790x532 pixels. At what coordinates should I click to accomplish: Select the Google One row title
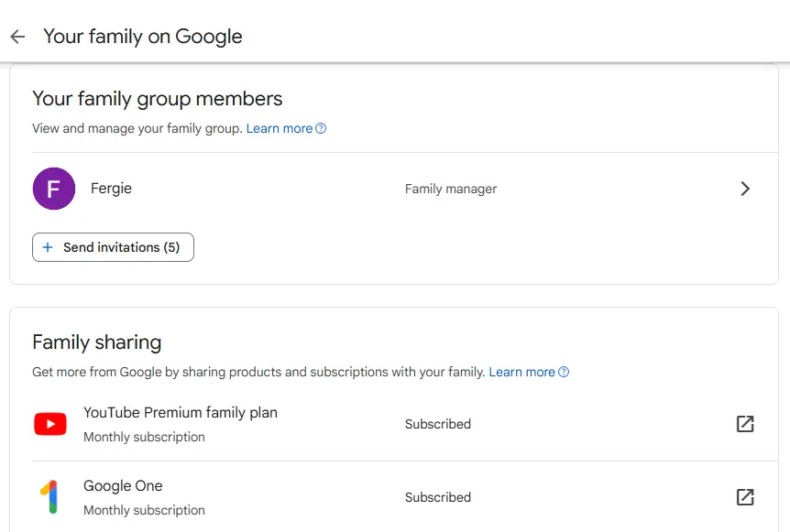pyautogui.click(x=123, y=485)
